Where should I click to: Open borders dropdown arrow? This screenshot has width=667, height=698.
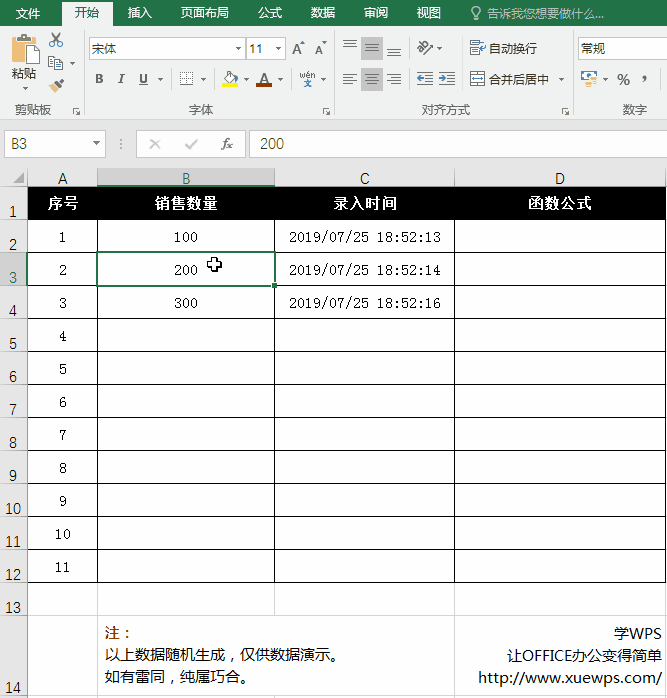point(203,80)
